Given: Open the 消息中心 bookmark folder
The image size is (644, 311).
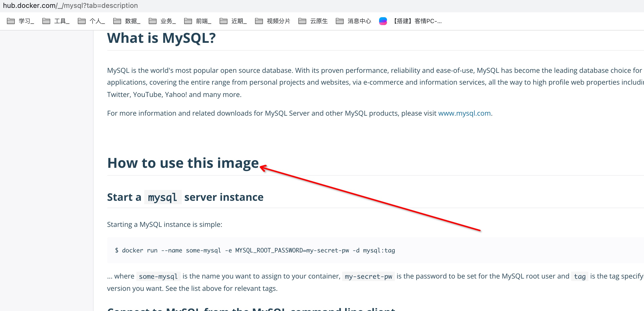Looking at the screenshot, I should [x=354, y=21].
